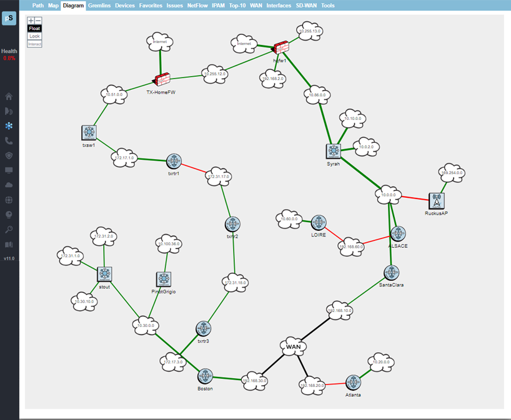
Task: Toggle the Lock layout mode
Action: point(34,36)
